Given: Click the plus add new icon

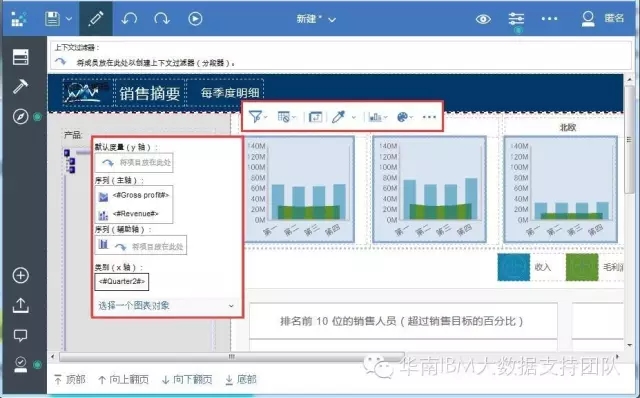Looking at the screenshot, I should tap(20, 275).
